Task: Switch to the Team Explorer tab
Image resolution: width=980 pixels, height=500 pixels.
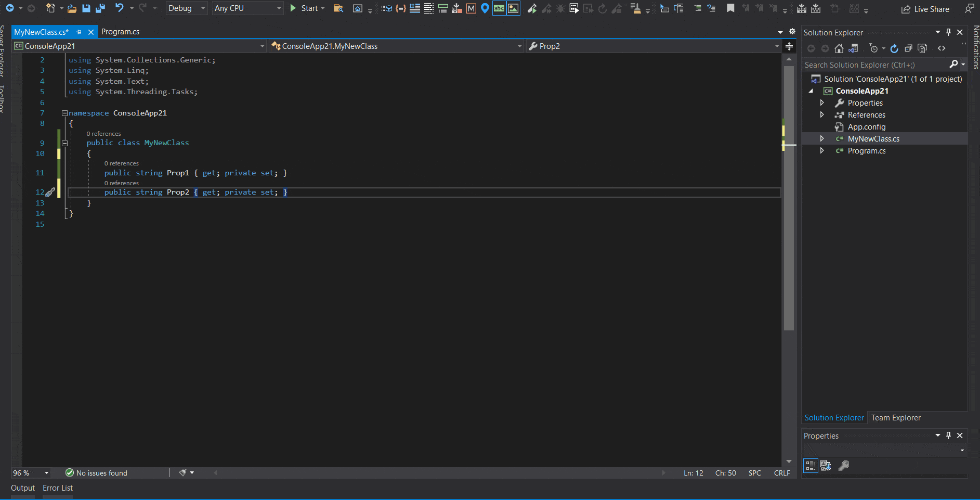Action: [x=896, y=418]
